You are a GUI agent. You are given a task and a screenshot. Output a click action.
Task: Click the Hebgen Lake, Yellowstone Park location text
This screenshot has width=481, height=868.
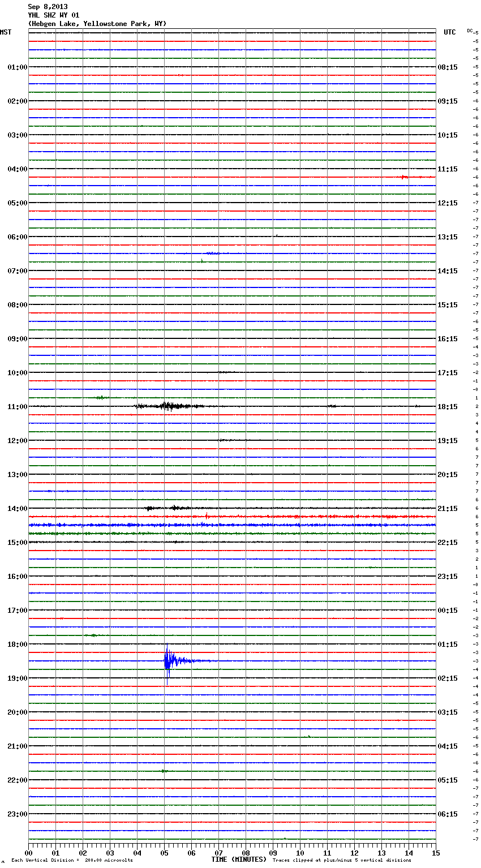coord(97,24)
